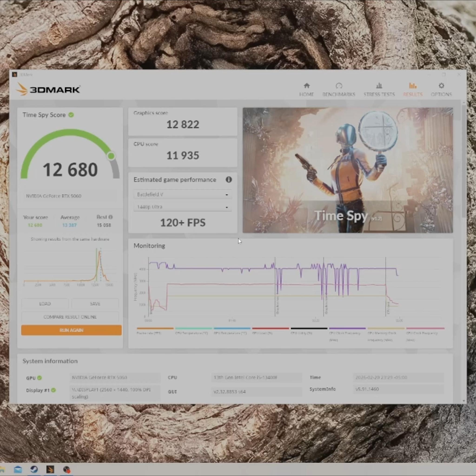Toggle the Frame rate (FPS) legend line
Image resolution: width=476 pixels, height=476 pixels.
pos(155,331)
